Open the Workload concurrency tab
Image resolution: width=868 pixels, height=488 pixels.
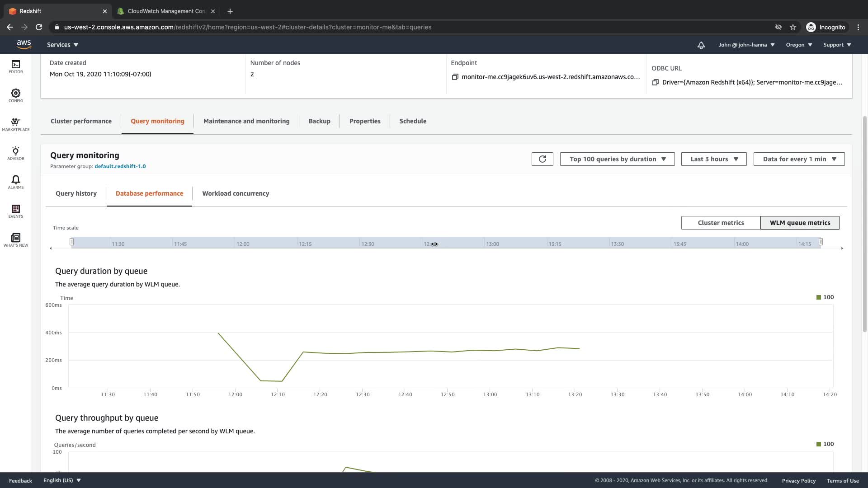coord(236,193)
